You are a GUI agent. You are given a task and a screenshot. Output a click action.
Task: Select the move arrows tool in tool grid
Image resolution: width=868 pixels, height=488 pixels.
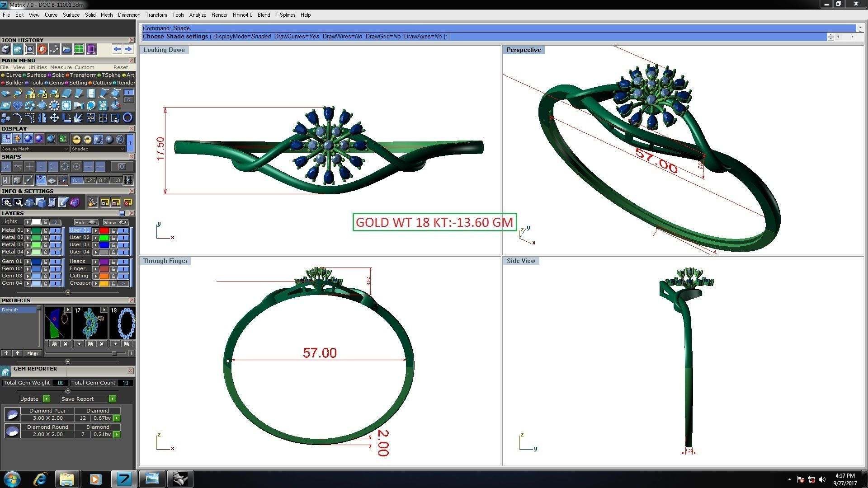click(x=54, y=118)
